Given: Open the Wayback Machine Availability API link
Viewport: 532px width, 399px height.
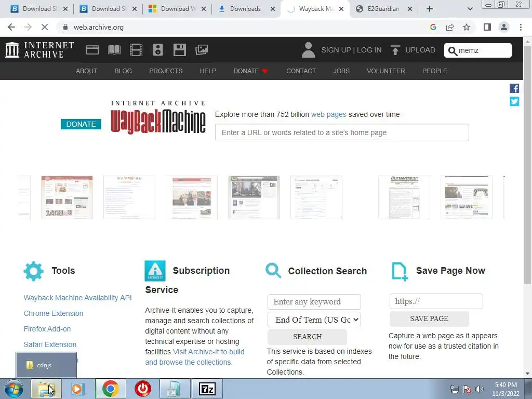Looking at the screenshot, I should 78,298.
